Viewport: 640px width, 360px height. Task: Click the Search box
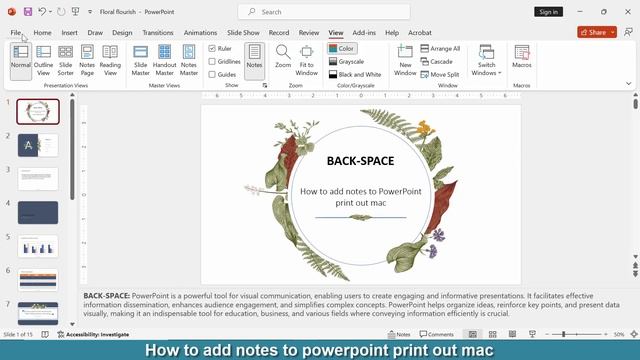324,12
